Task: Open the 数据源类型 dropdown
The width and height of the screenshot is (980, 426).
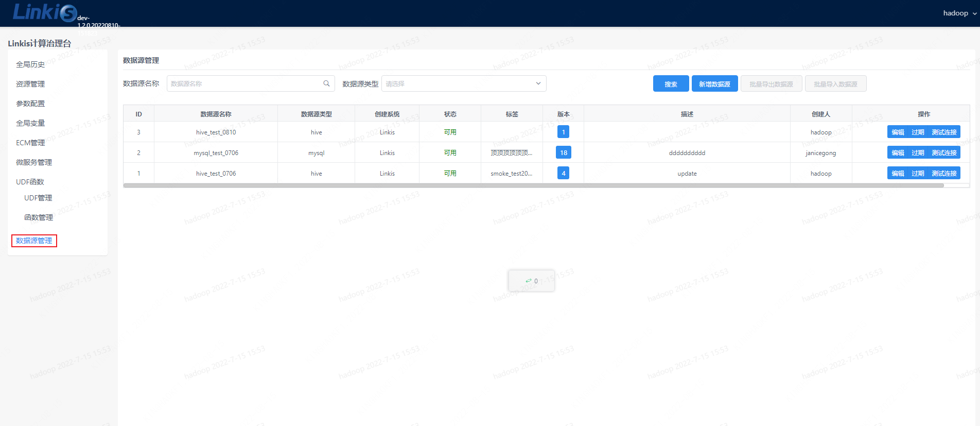Action: click(x=463, y=83)
